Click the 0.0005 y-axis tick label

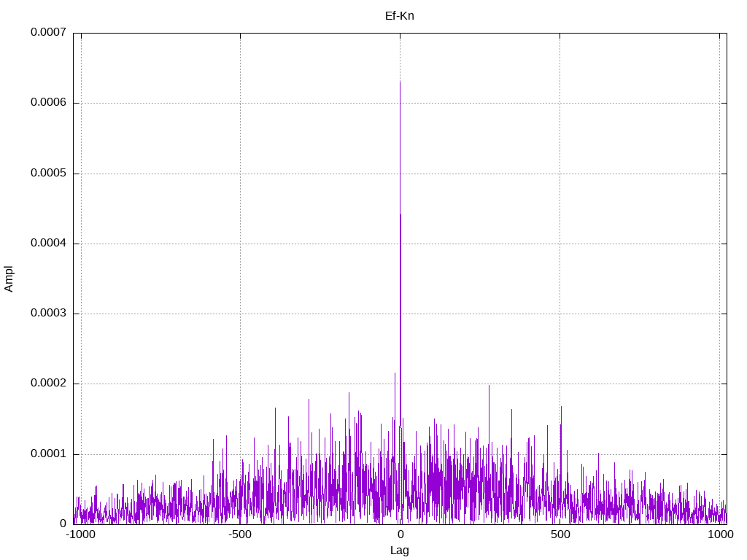49,173
